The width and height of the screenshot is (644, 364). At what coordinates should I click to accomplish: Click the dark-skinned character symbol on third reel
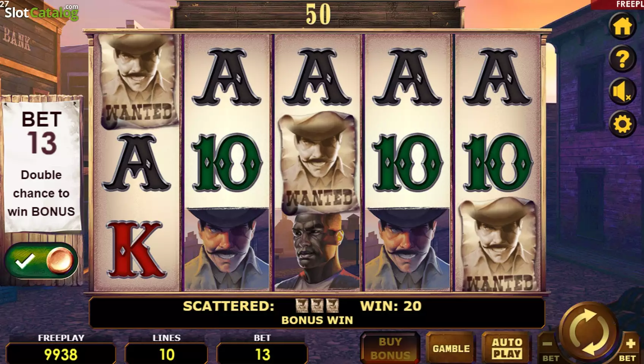tap(317, 251)
